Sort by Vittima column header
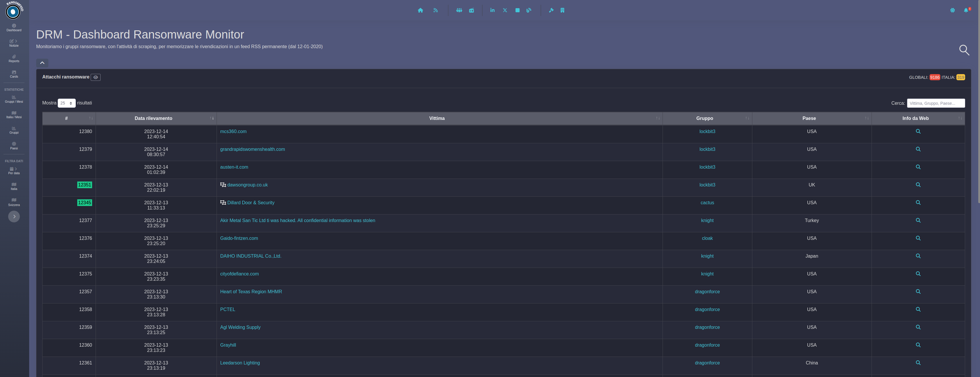This screenshot has height=377, width=980. click(439, 118)
